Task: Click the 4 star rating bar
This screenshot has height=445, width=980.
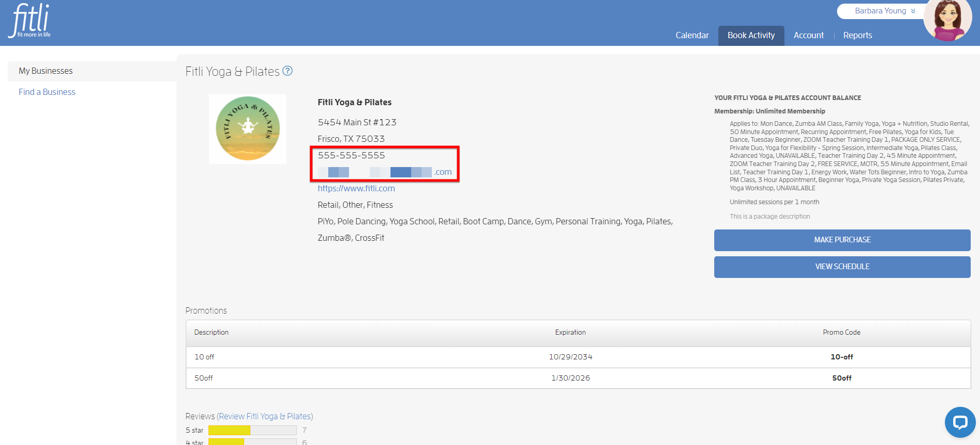Action: point(252,442)
